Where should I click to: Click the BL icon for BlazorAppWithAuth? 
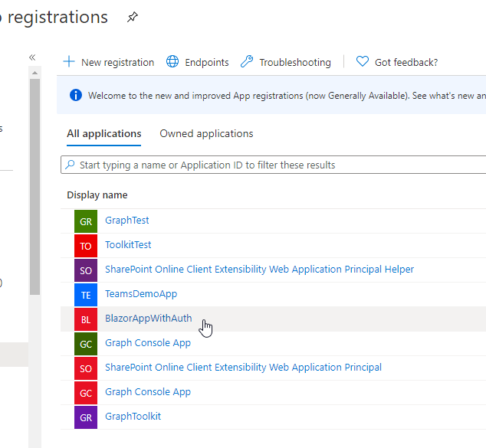point(86,319)
